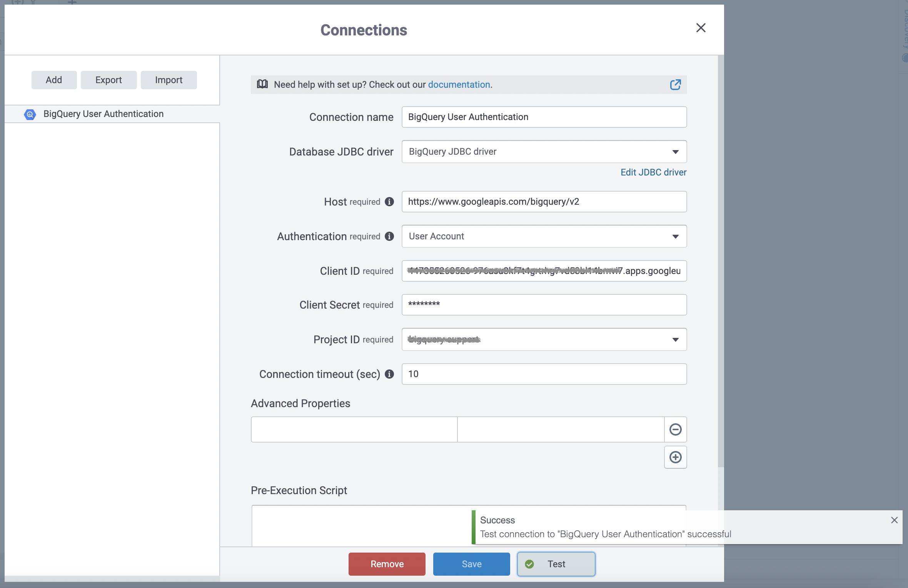Image resolution: width=908 pixels, height=588 pixels.
Task: Click the open-in-new-window icon in help banner
Action: click(675, 85)
